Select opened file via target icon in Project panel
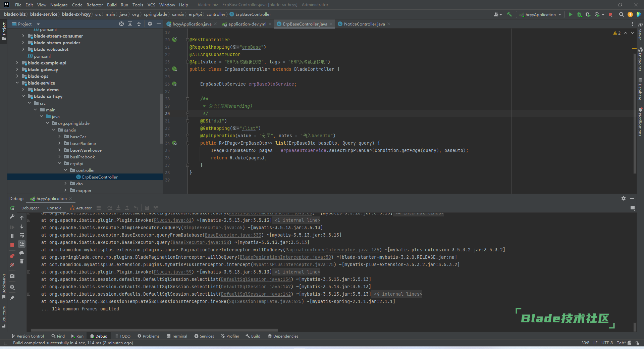This screenshot has height=349, width=644. tap(121, 24)
